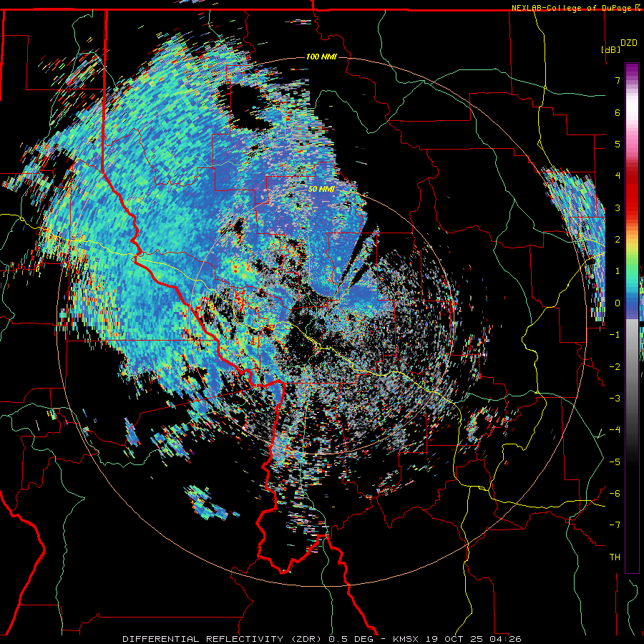Screen dimensions: 644x644
Task: Click the '4' value on ZDR scale
Action: point(618,176)
